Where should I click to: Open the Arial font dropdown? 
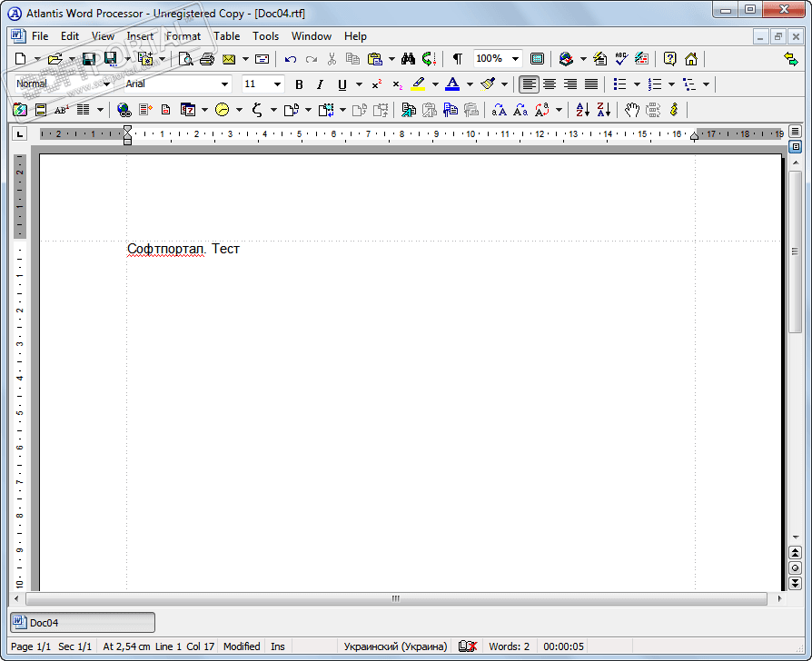(x=224, y=84)
